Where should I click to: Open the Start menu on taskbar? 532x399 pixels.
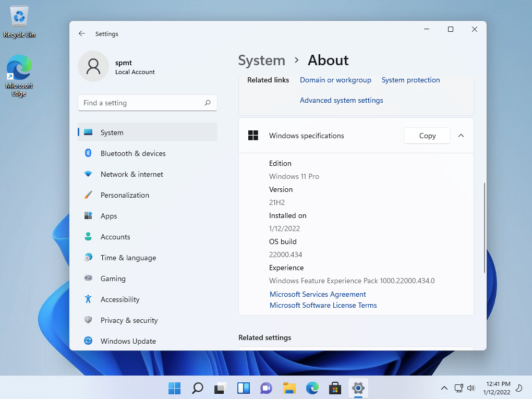point(174,388)
